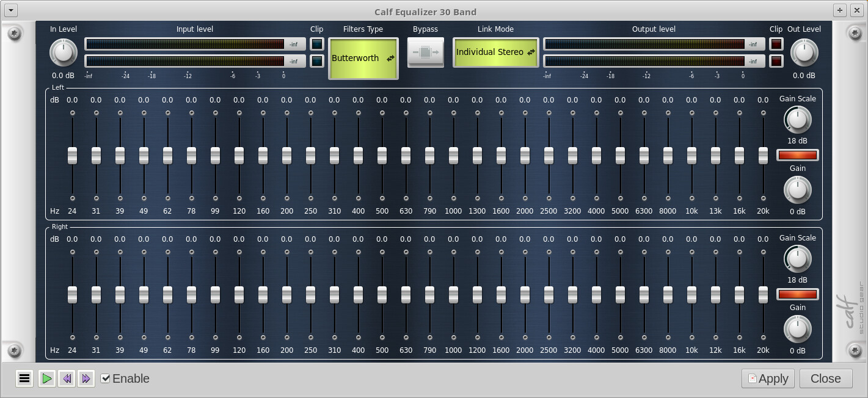The image size is (868, 398).
Task: Open the Filters Type Butterworth dropdown
Action: (363, 59)
